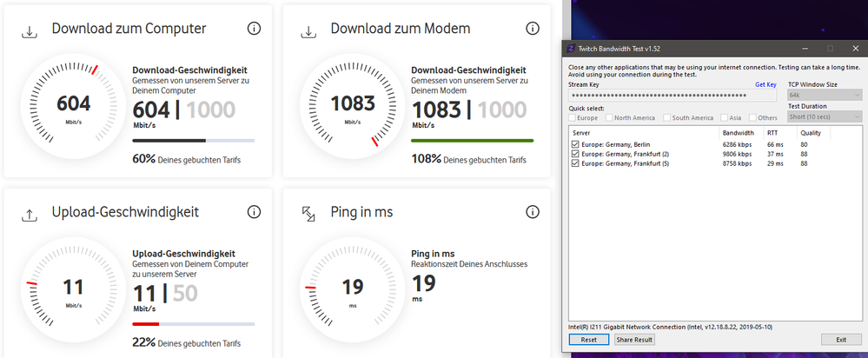
Task: Click the 11 Mbit/s upload gauge
Action: coord(73,289)
